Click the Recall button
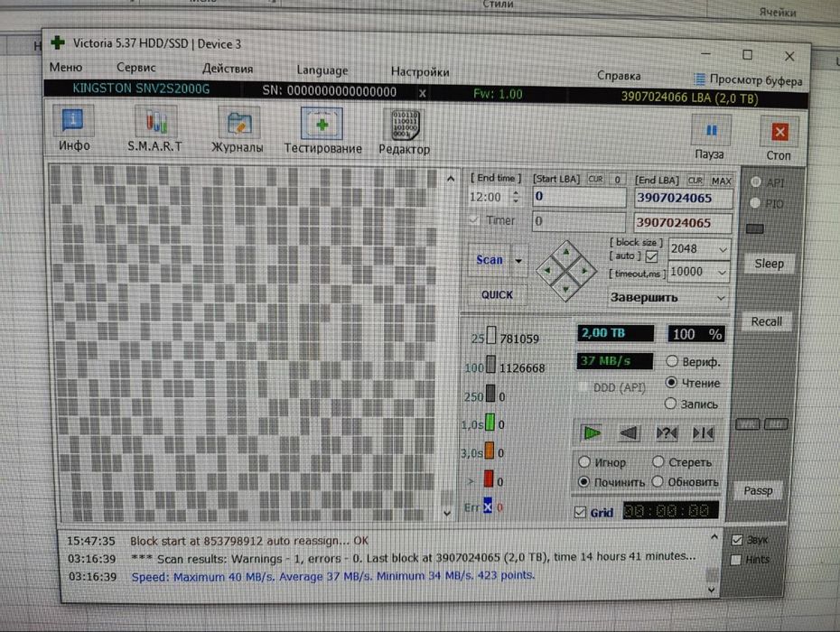 [x=766, y=321]
